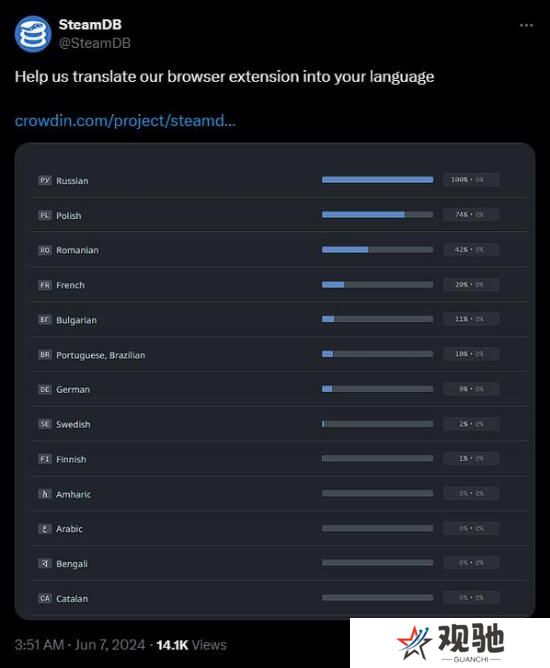Viewport: 550px width, 668px height.
Task: Click the Russian translation progress bar
Action: (x=377, y=180)
